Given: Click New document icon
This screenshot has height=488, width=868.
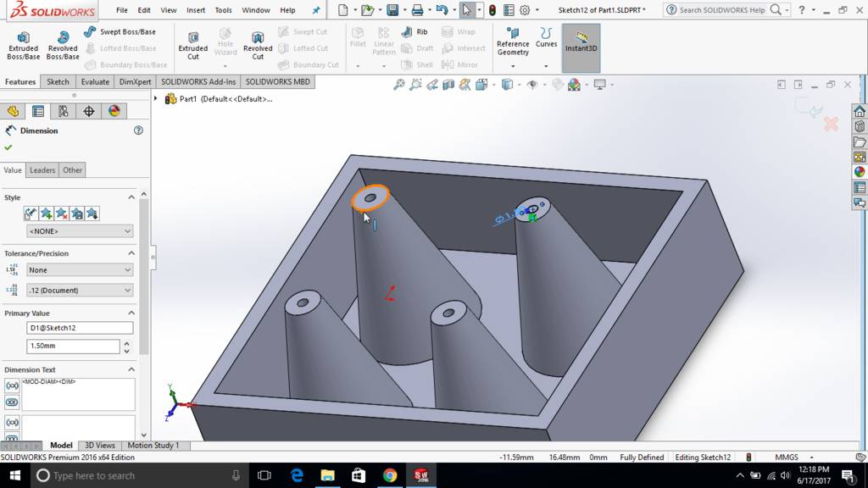Looking at the screenshot, I should (343, 10).
